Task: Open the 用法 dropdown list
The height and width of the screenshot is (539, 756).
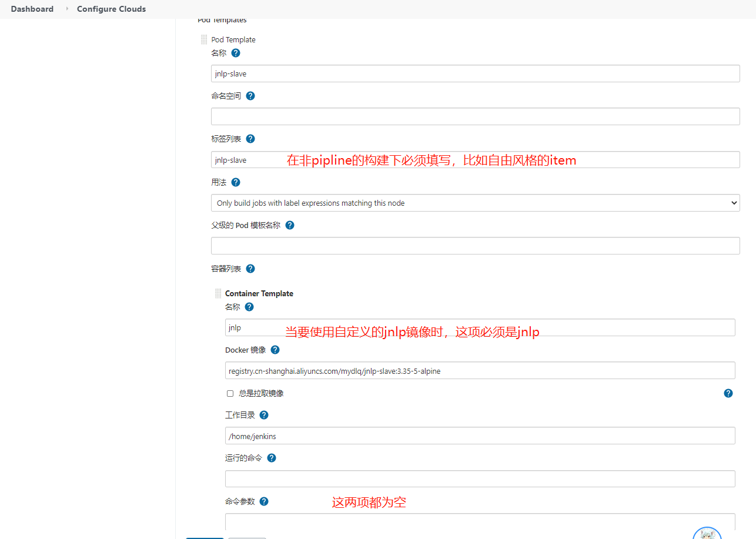Action: [x=475, y=202]
